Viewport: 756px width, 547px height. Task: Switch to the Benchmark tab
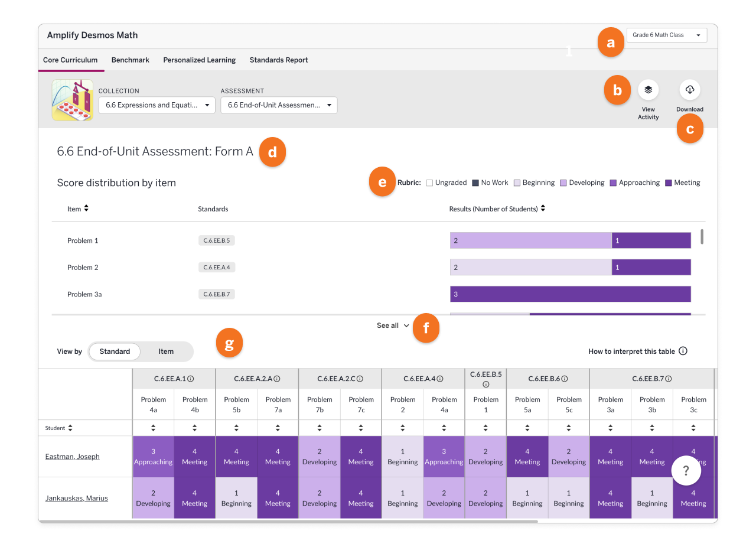pyautogui.click(x=131, y=60)
